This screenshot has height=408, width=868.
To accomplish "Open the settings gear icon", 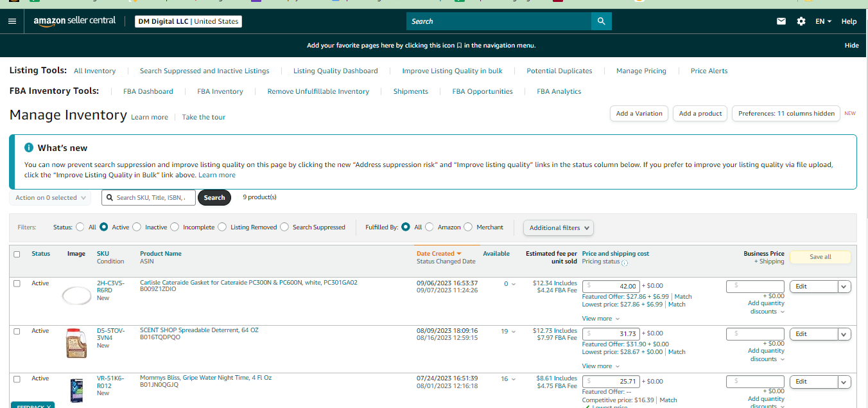I will [801, 21].
